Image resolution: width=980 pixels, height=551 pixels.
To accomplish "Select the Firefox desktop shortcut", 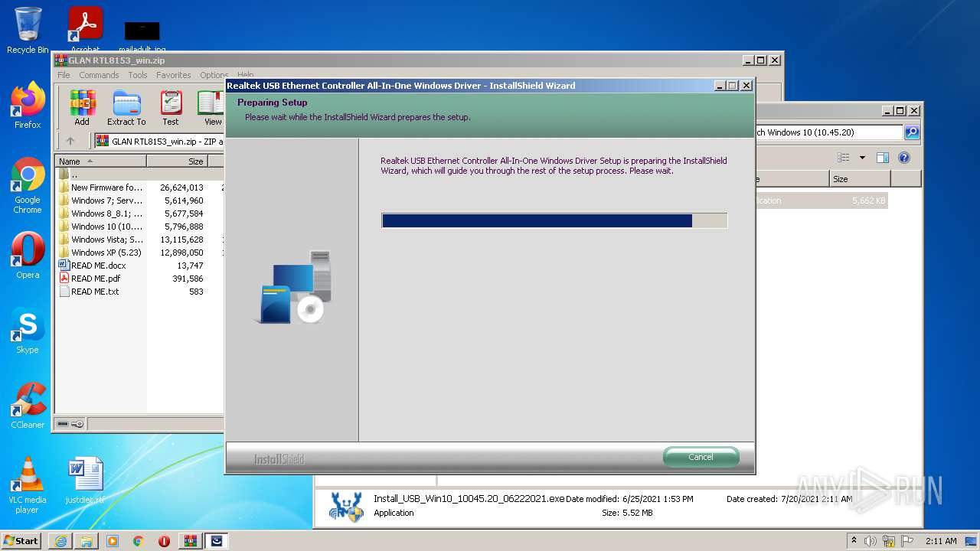I will [x=28, y=106].
